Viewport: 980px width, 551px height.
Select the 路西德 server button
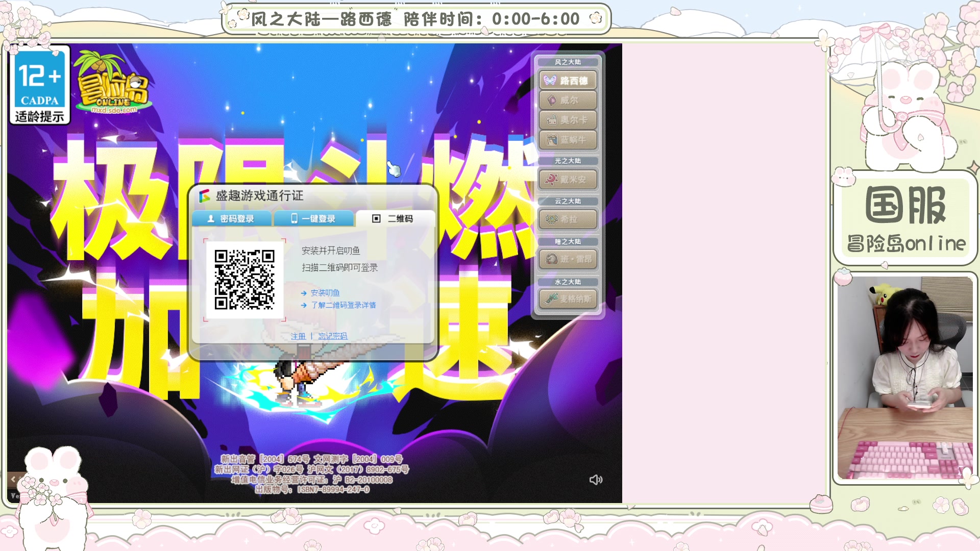pyautogui.click(x=568, y=81)
